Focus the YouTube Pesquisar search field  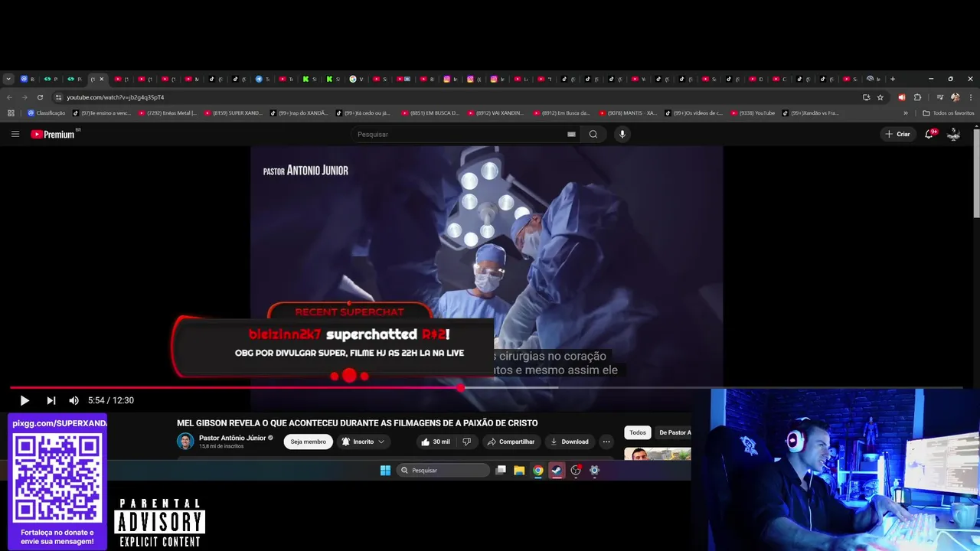point(459,134)
